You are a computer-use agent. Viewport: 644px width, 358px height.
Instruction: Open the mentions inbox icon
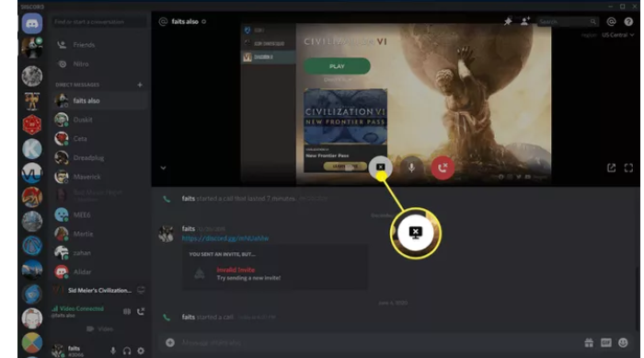611,22
